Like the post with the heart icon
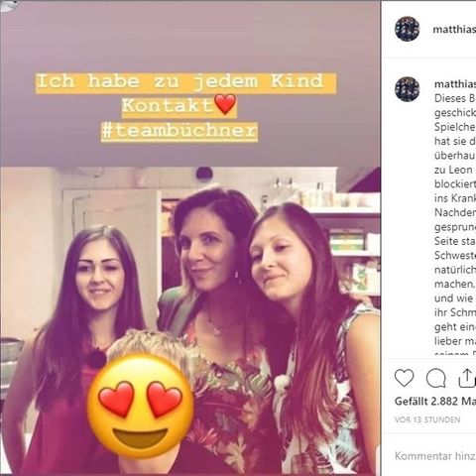This screenshot has width=476, height=476. (404, 378)
